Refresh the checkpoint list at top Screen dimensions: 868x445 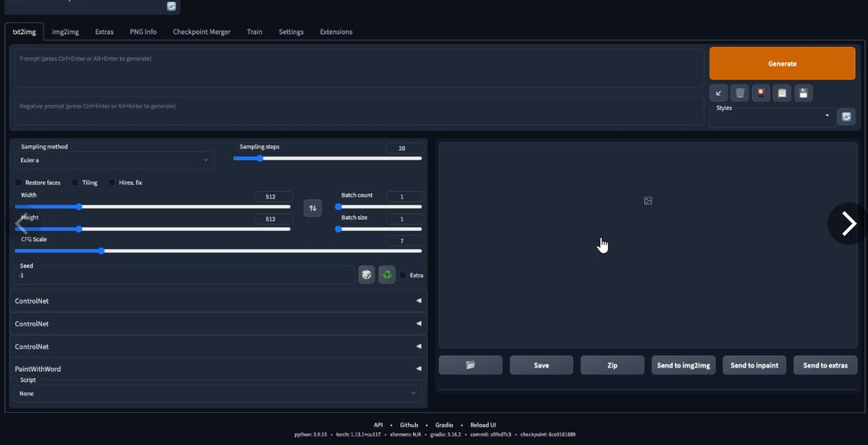(x=171, y=6)
